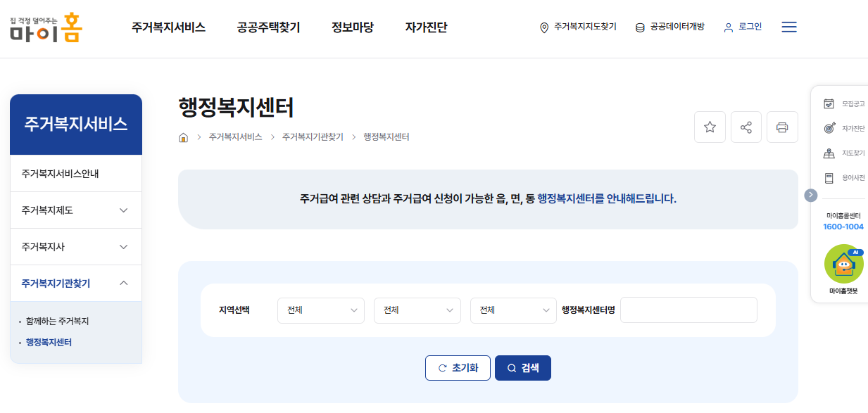Click the 행정복지센터명 input field
The width and height of the screenshot is (868, 413).
[688, 310]
